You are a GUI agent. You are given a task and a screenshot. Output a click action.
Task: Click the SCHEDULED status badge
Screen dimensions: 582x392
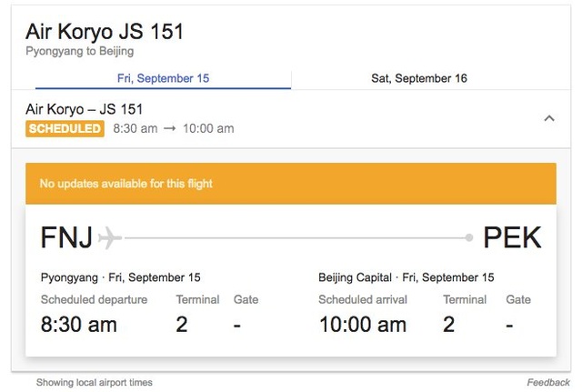tap(65, 129)
